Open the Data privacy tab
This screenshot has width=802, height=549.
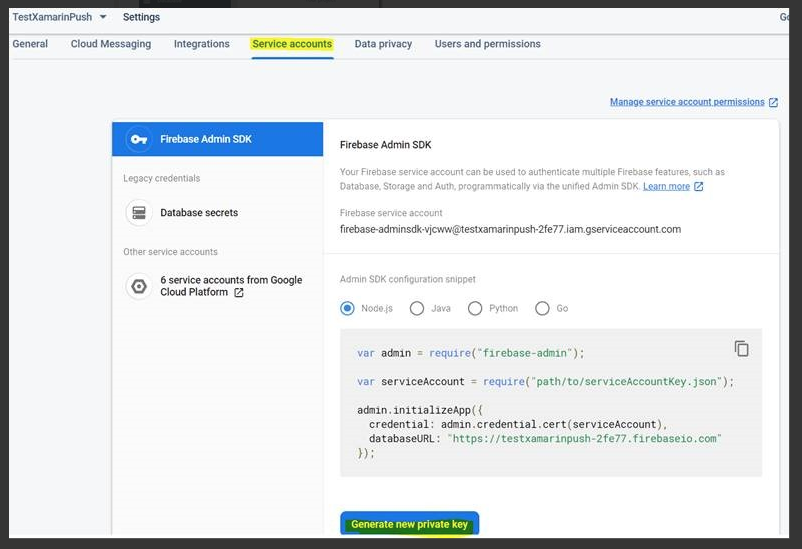click(383, 44)
